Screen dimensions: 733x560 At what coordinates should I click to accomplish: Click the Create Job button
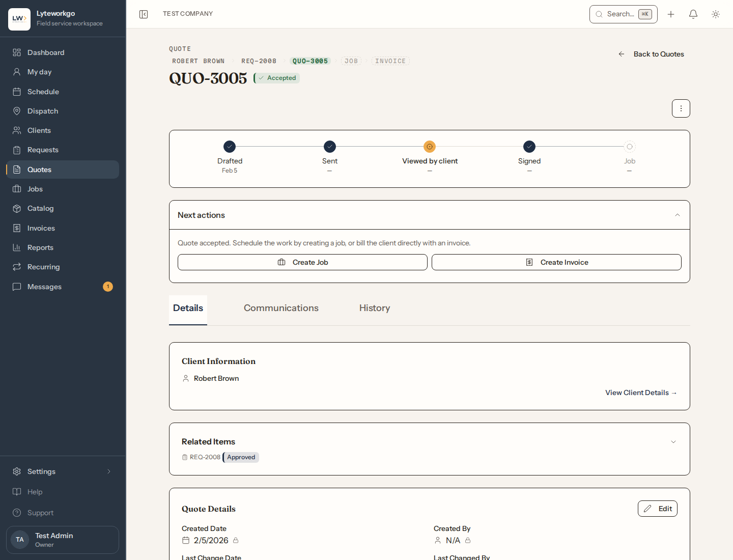click(x=302, y=262)
